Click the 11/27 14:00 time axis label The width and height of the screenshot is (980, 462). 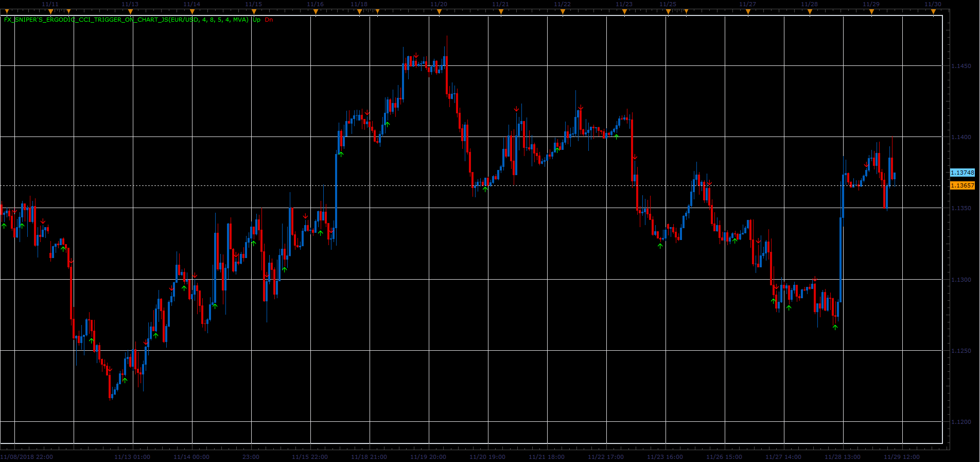tap(783, 457)
